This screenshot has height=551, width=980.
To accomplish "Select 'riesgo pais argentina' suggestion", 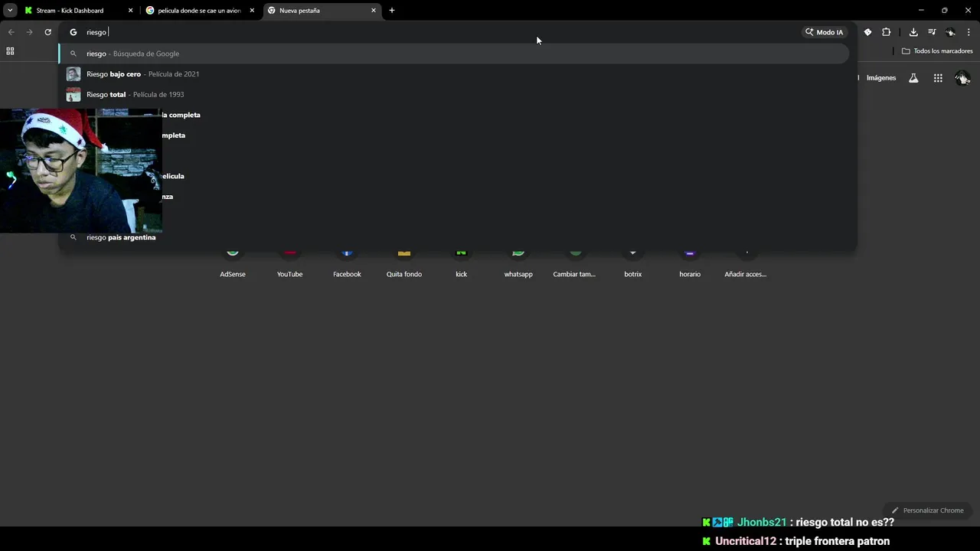I will (454, 237).
